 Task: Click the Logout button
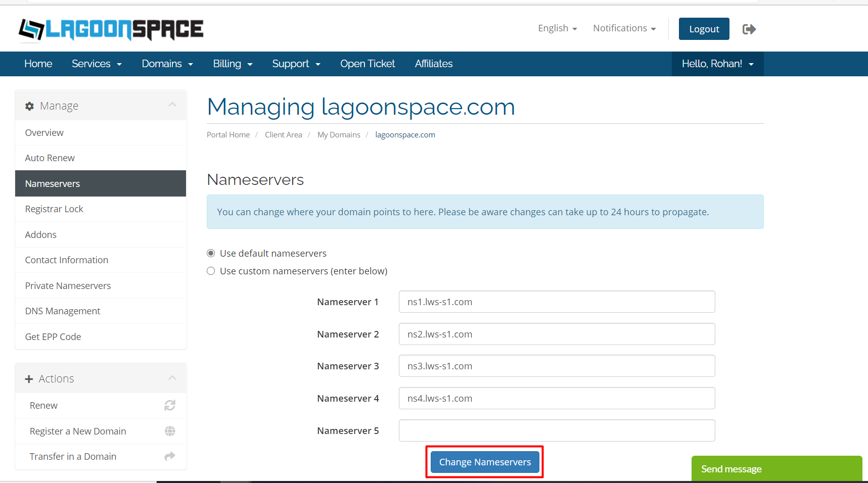(704, 29)
